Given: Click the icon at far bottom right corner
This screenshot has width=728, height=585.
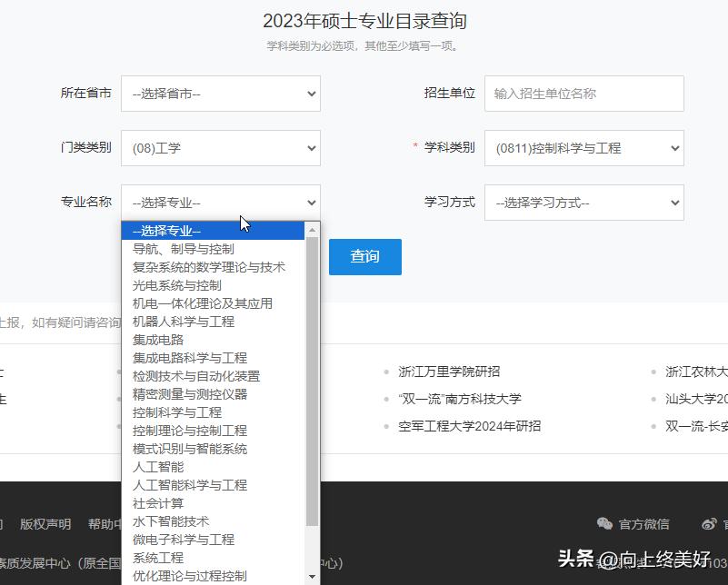Looking at the screenshot, I should (x=710, y=524).
